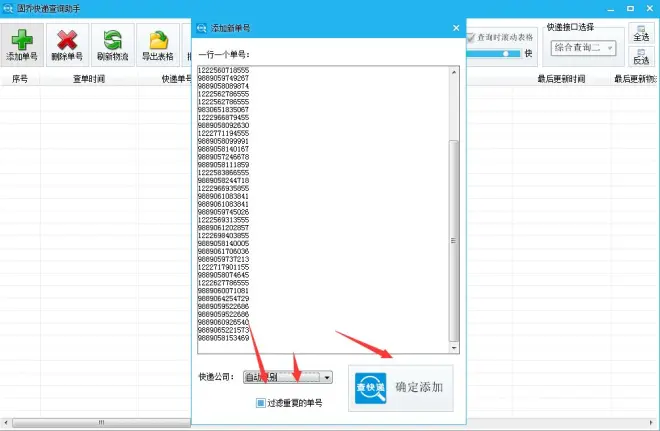Viewport: 660px width, 431px height.
Task: Click the 序号 column header
Action: click(20, 78)
